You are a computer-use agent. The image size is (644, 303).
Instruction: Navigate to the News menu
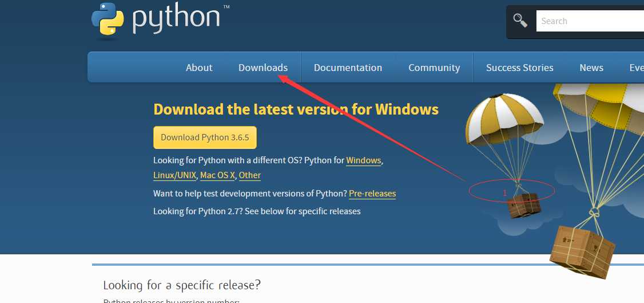pos(591,68)
